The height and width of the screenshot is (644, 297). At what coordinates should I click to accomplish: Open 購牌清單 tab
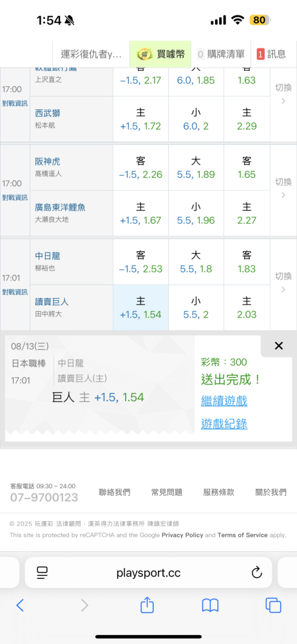tap(221, 54)
